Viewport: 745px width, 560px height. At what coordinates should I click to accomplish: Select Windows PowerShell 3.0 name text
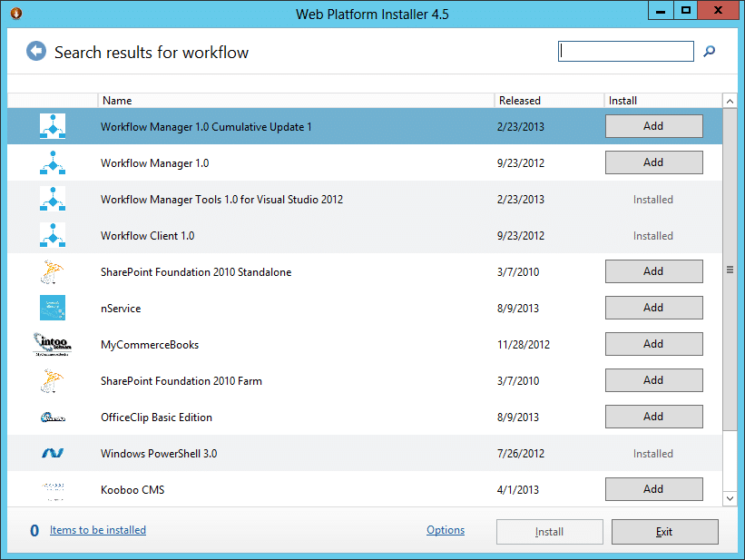point(159,454)
